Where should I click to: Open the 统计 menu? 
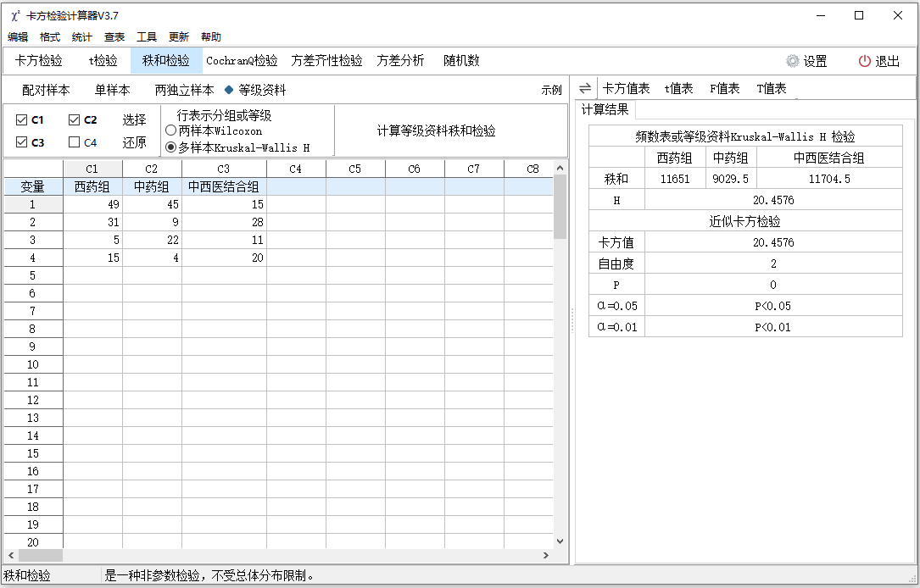(81, 37)
